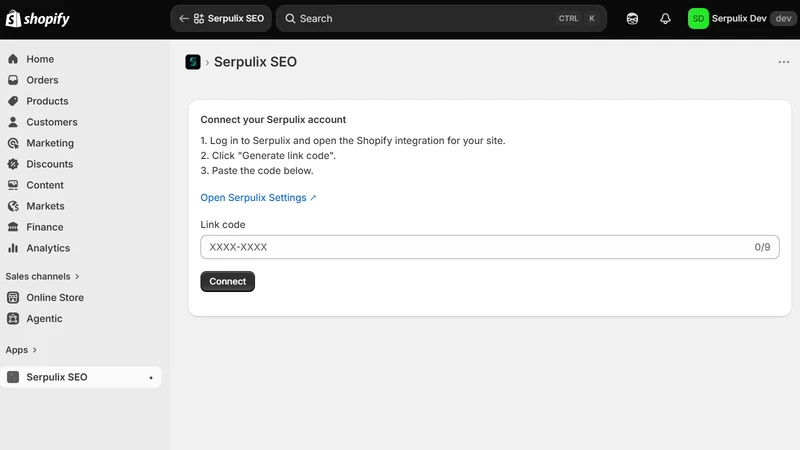Click the Serpulix app logo in the breadcrumb
The image size is (800, 450).
coord(193,62)
